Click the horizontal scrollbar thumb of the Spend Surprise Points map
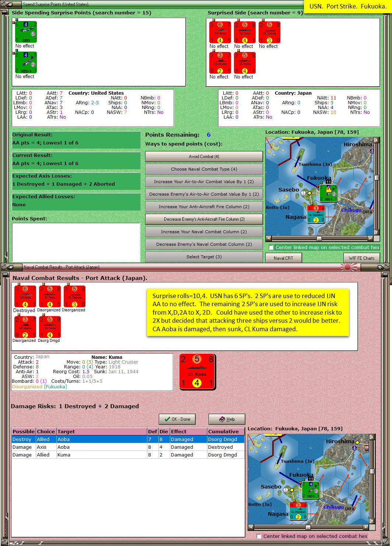Viewport: 392px width, 546px height. click(319, 238)
